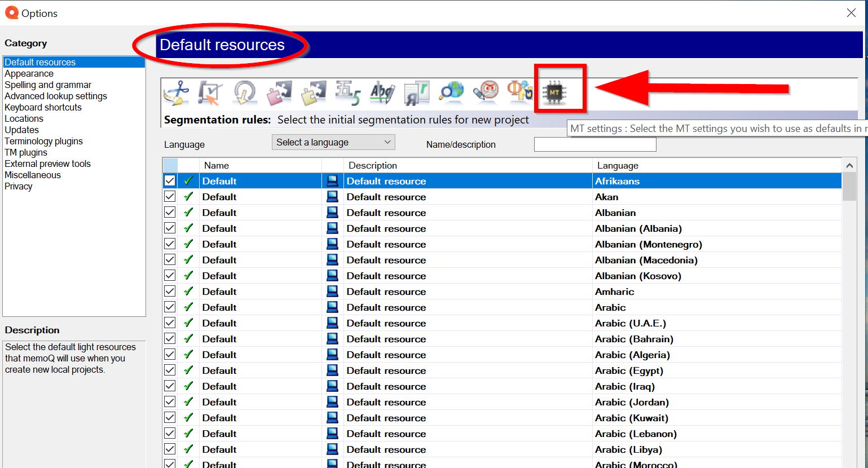This screenshot has height=468, width=868.
Task: Click green check mark in Afrikaans row
Action: [x=188, y=181]
